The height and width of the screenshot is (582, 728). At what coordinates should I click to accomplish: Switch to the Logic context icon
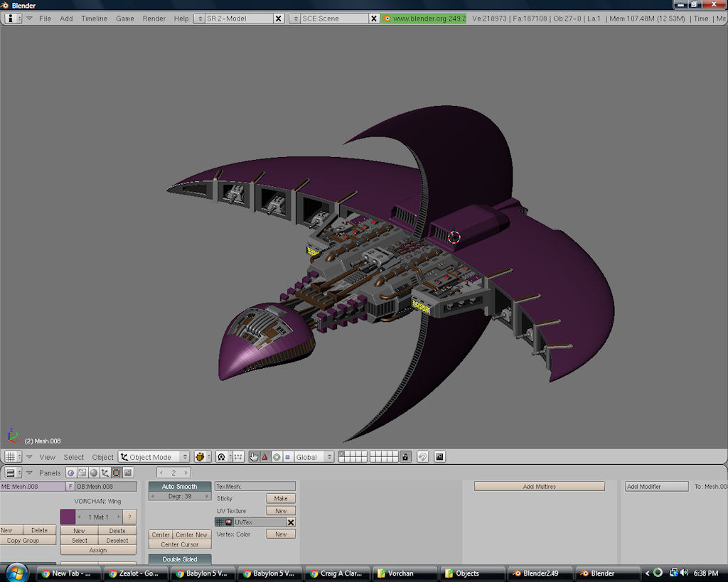[71, 473]
